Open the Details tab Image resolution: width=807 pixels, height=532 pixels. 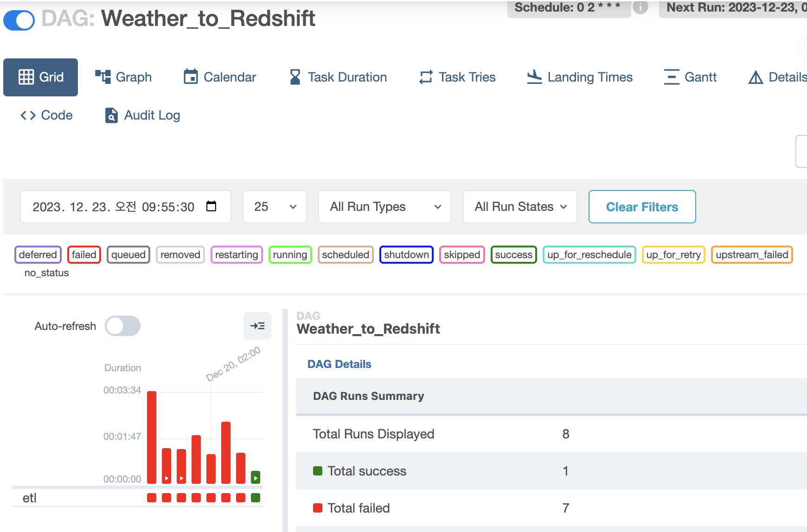tap(777, 77)
